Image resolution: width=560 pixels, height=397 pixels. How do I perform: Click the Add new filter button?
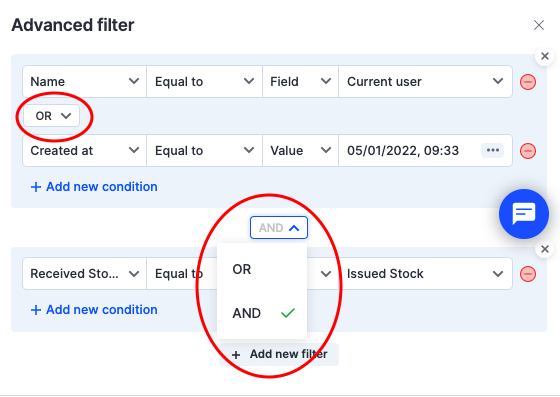click(279, 354)
